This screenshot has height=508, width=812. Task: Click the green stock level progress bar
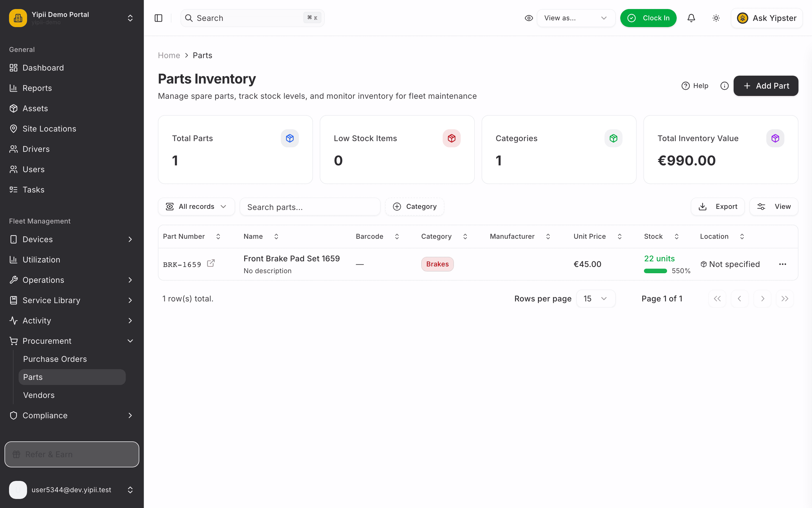tap(655, 271)
